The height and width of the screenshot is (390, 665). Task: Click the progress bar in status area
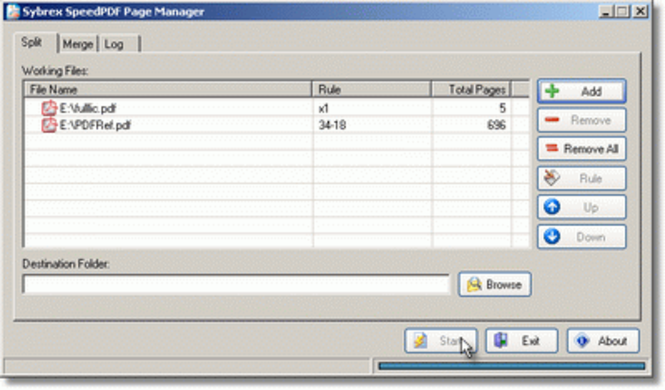pyautogui.click(x=512, y=366)
